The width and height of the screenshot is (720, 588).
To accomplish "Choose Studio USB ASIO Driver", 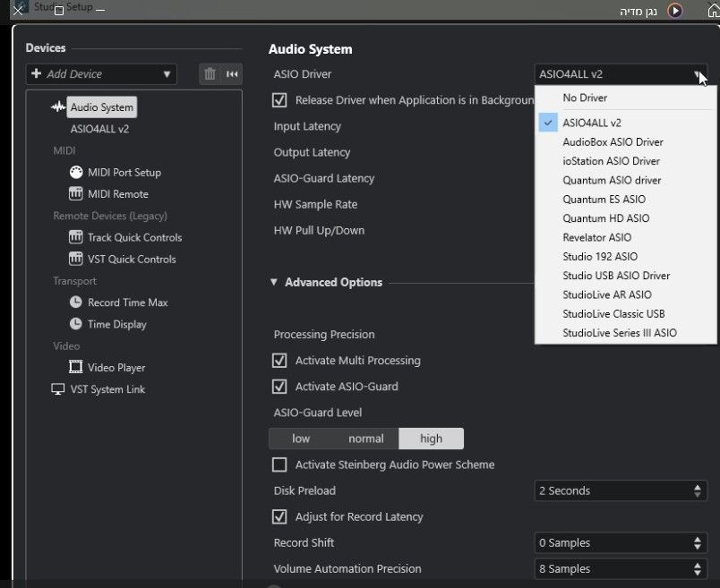I will [x=626, y=276].
